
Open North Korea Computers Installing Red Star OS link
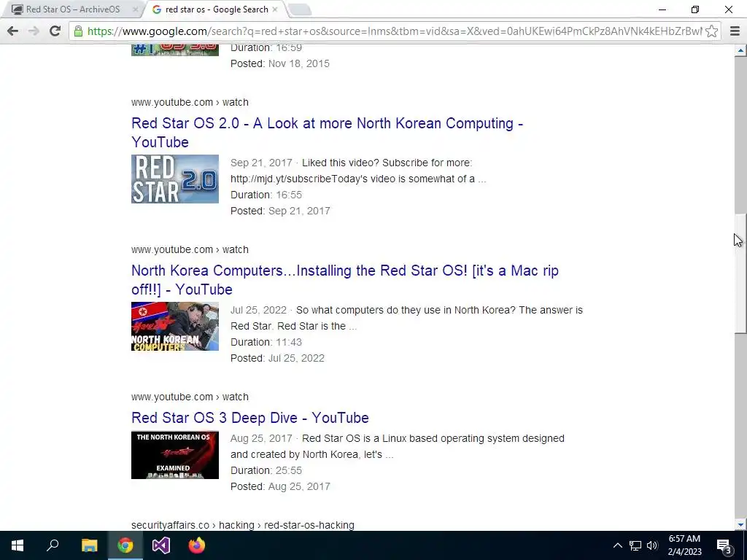coord(345,279)
